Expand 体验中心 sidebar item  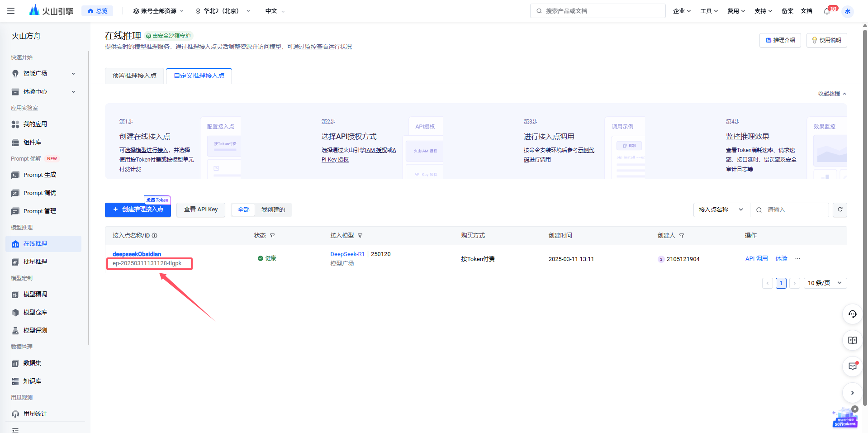point(43,91)
